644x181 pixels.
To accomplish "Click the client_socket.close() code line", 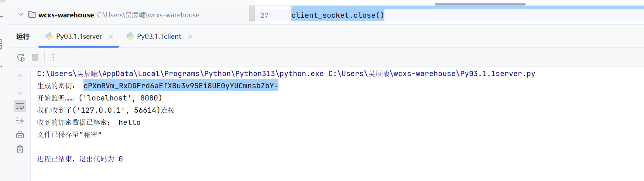I will point(338,16).
